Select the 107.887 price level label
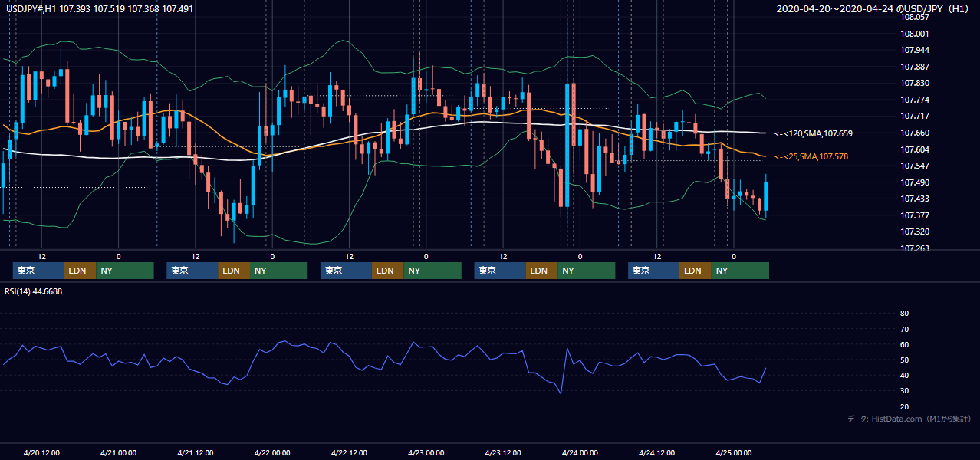The height and width of the screenshot is (460, 980). click(914, 67)
